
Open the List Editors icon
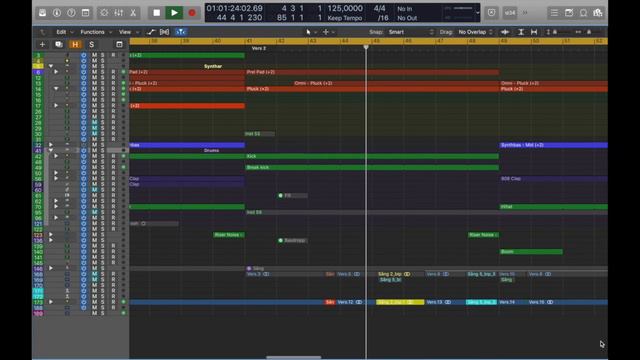click(554, 13)
